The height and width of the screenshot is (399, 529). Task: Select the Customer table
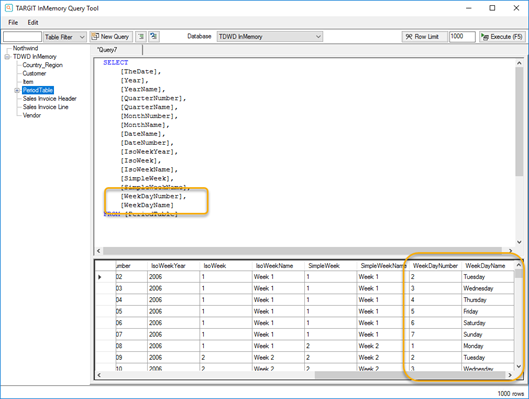[34, 74]
